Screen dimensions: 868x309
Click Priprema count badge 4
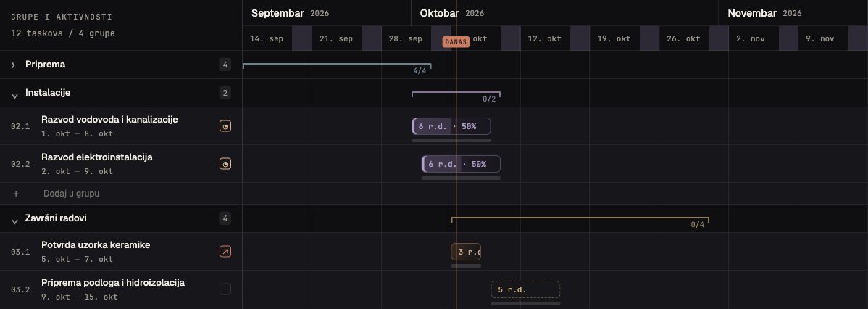[x=225, y=65]
